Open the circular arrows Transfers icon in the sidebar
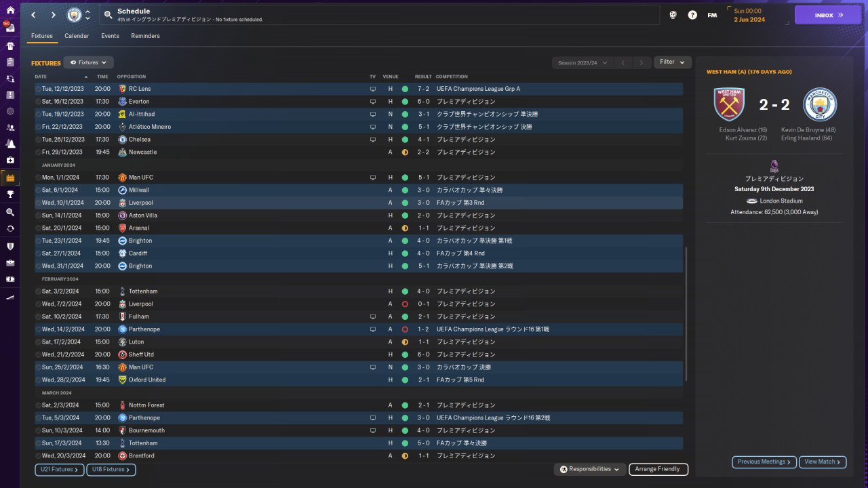 (x=10, y=228)
